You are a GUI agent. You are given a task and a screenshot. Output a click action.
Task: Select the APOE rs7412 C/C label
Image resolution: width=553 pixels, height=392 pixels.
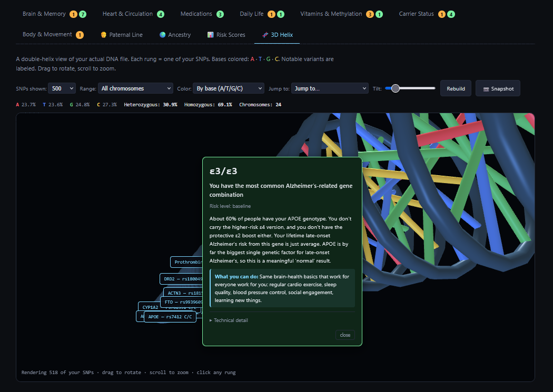tap(170, 317)
